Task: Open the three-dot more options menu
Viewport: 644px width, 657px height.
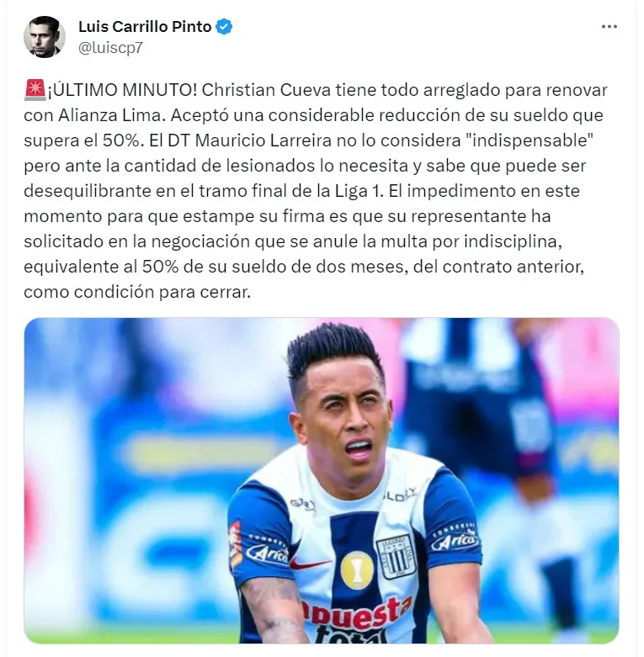Action: coord(609,26)
